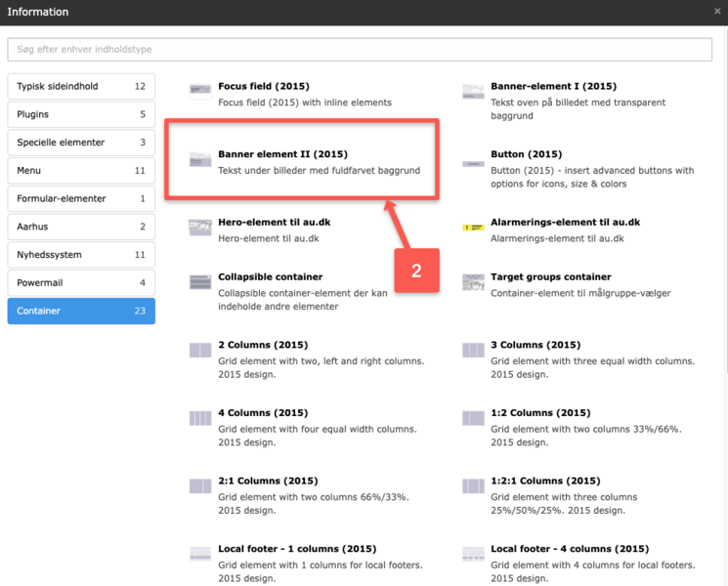Select the Collapsible container icon
728x586 pixels.
pos(200,281)
